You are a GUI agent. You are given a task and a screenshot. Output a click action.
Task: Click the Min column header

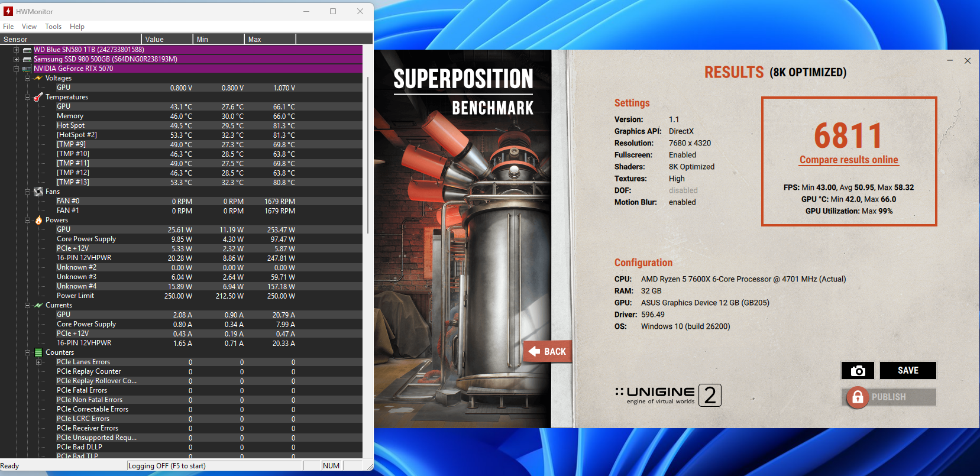click(x=219, y=39)
